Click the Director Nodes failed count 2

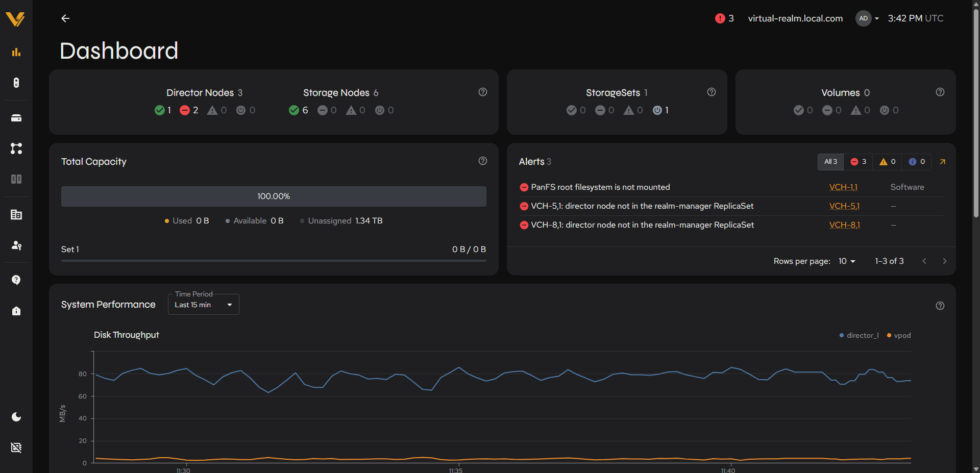[x=189, y=110]
